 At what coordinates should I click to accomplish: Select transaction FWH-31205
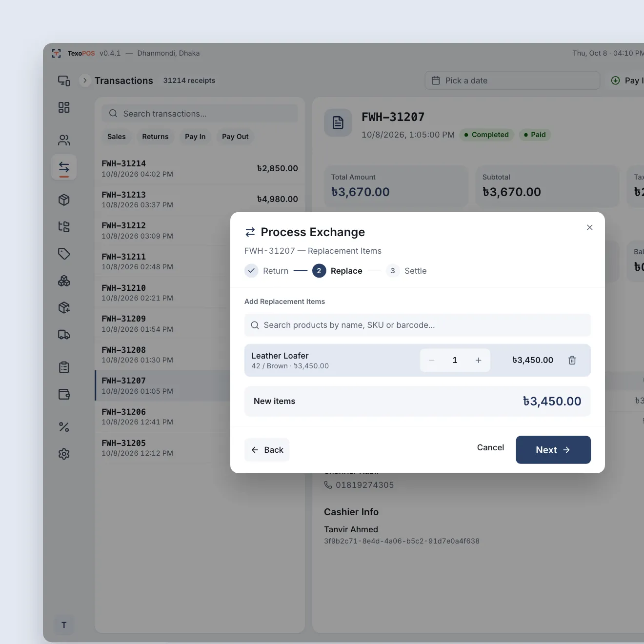pyautogui.click(x=163, y=447)
